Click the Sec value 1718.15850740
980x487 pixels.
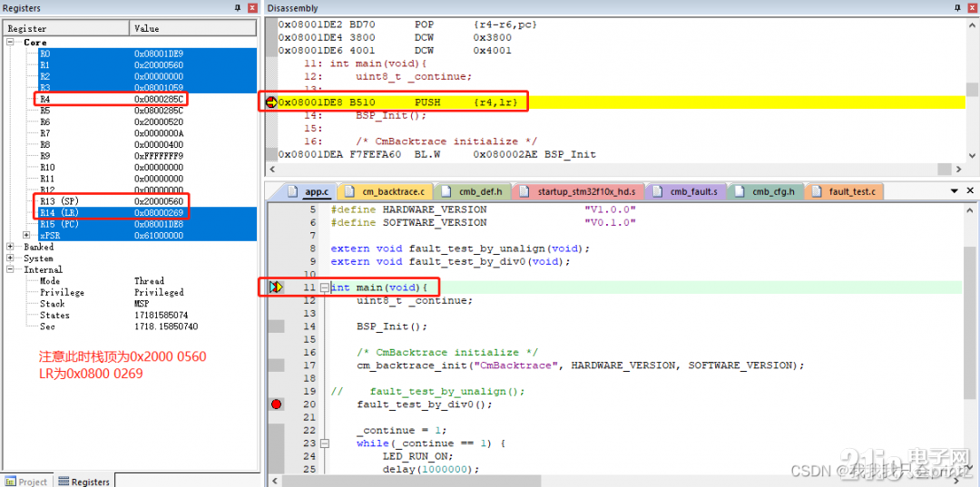[166, 326]
